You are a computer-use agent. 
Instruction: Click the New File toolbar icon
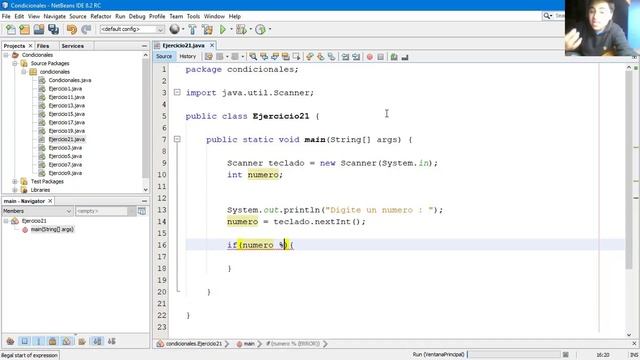pos(10,29)
